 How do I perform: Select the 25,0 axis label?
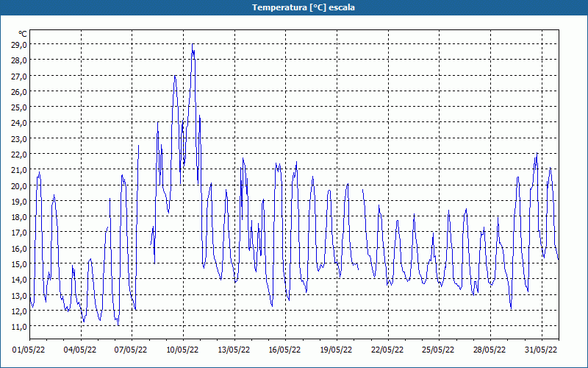(19, 107)
